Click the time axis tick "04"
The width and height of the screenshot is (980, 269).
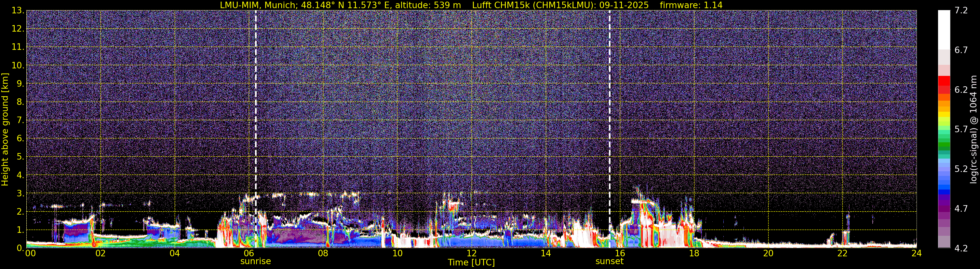coord(175,253)
